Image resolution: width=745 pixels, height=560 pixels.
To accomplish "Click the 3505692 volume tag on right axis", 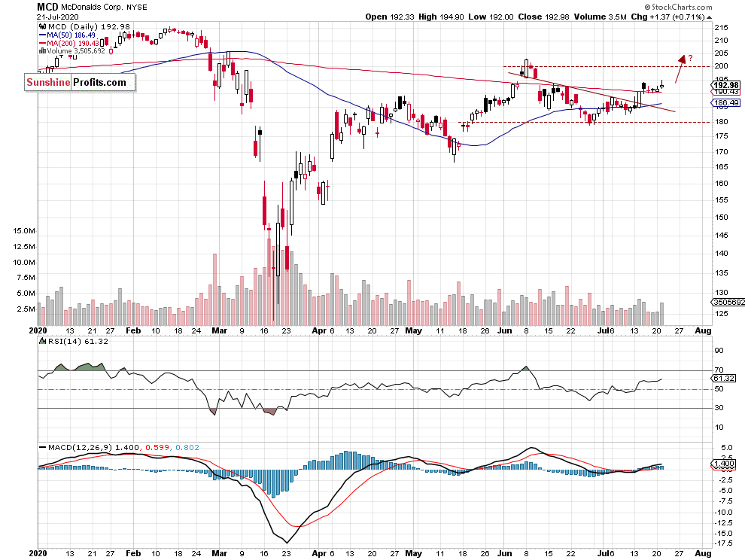I will pos(728,303).
